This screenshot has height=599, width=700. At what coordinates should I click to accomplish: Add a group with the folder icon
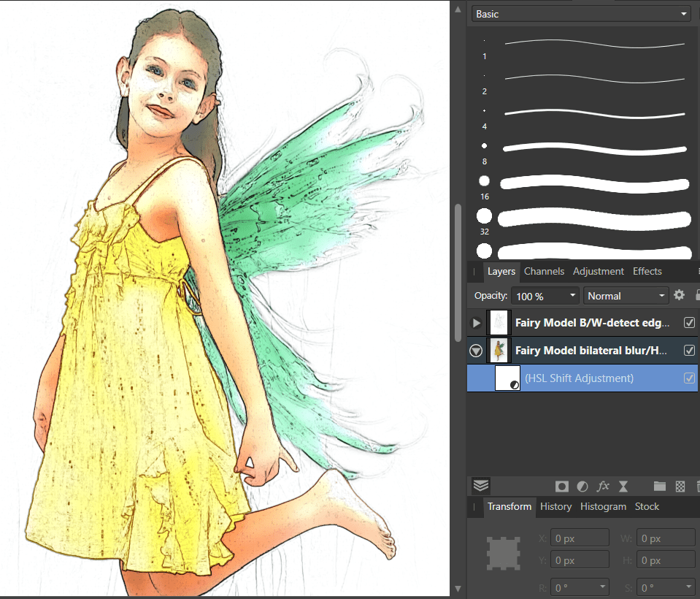660,486
